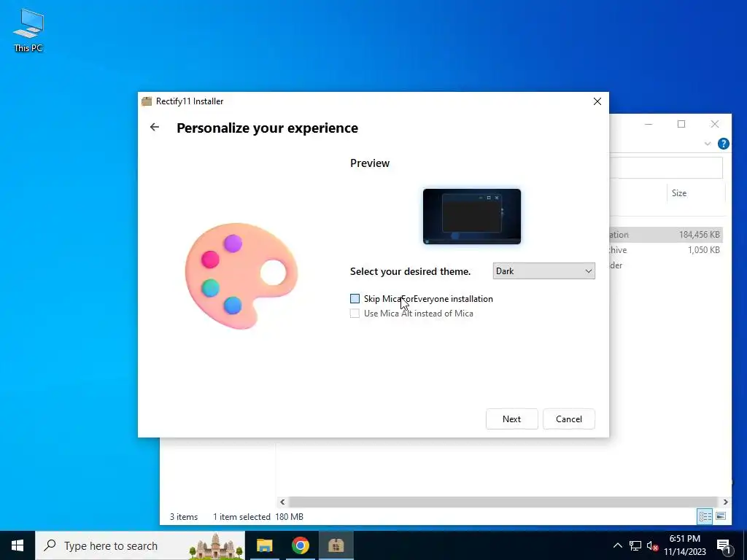747x560 pixels.
Task: Click Cancel in the installer
Action: click(569, 419)
